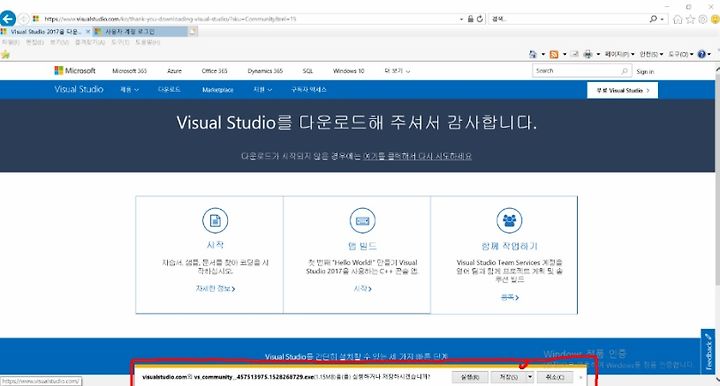The width and height of the screenshot is (720, 386).
Task: Open the 안전(S) dropdown menu
Action: point(652,54)
